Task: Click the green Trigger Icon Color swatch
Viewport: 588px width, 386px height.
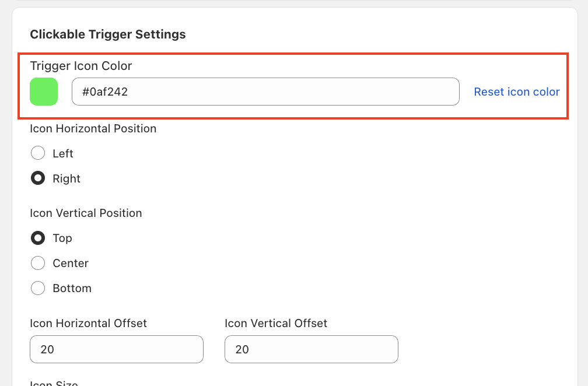Action: (x=44, y=92)
